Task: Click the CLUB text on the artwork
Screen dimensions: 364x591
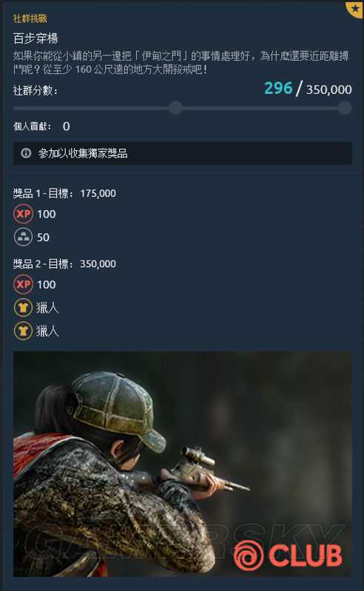Action: pyautogui.click(x=306, y=555)
